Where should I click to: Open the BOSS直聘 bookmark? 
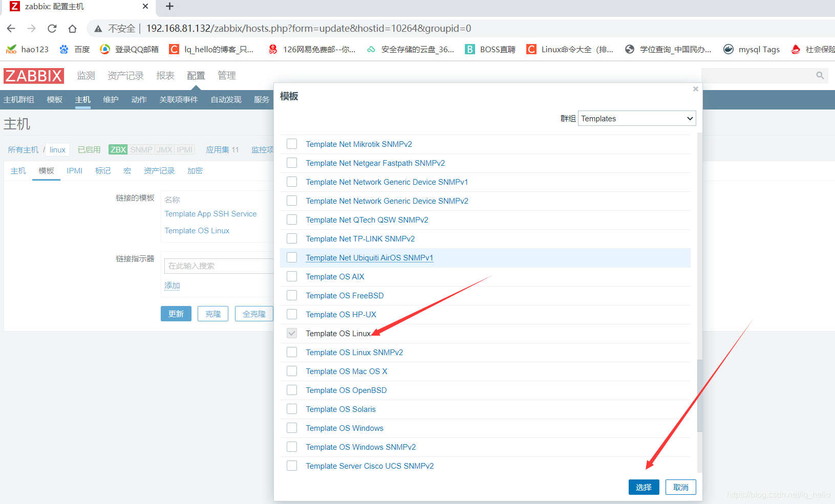(x=490, y=49)
